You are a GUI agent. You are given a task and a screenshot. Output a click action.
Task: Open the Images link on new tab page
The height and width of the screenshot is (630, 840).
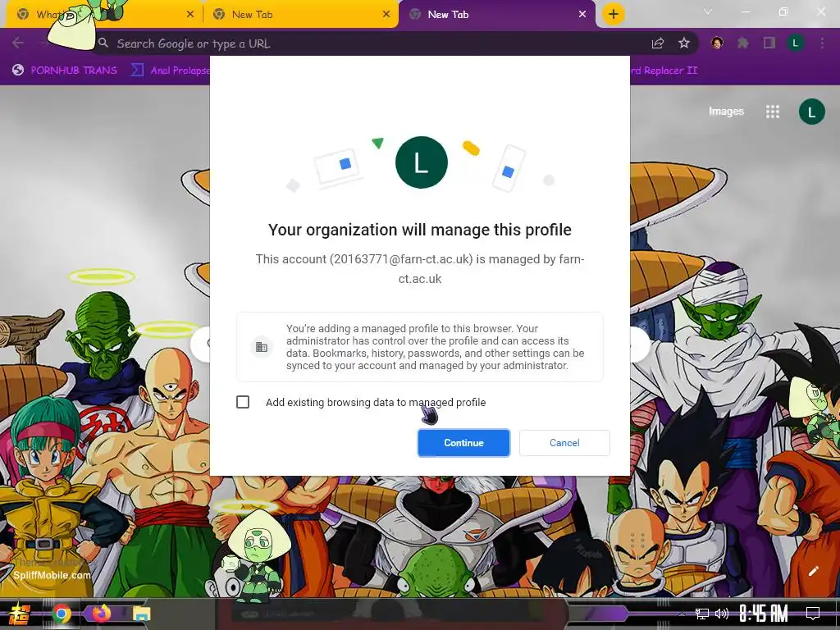pos(726,112)
